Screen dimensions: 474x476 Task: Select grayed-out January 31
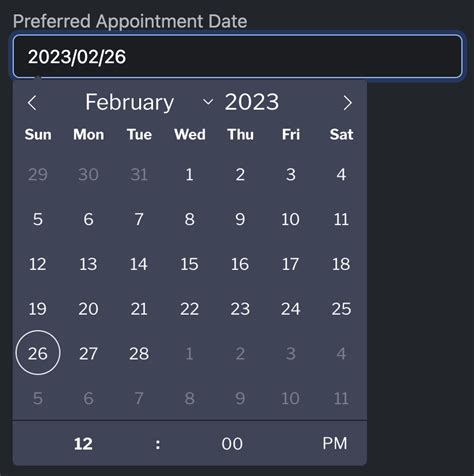tap(139, 174)
